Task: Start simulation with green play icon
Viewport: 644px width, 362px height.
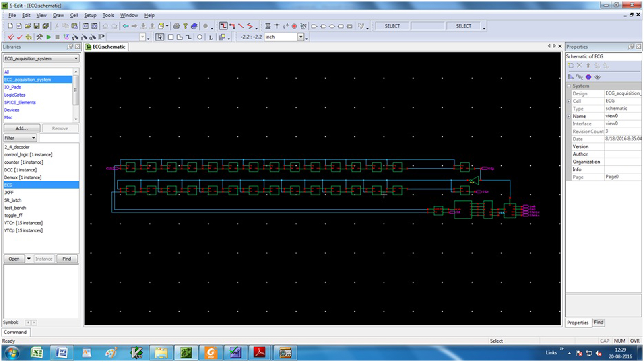Action: (x=49, y=37)
